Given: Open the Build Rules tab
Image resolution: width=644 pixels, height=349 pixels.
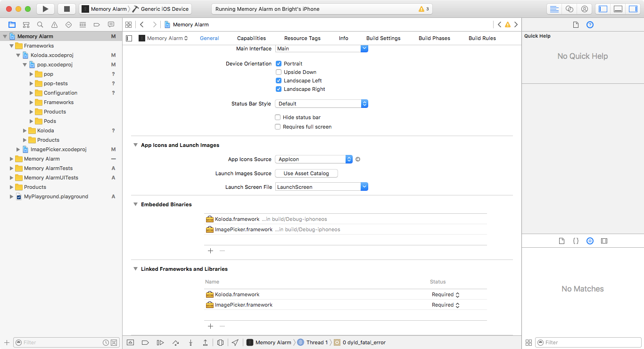Looking at the screenshot, I should coord(482,38).
